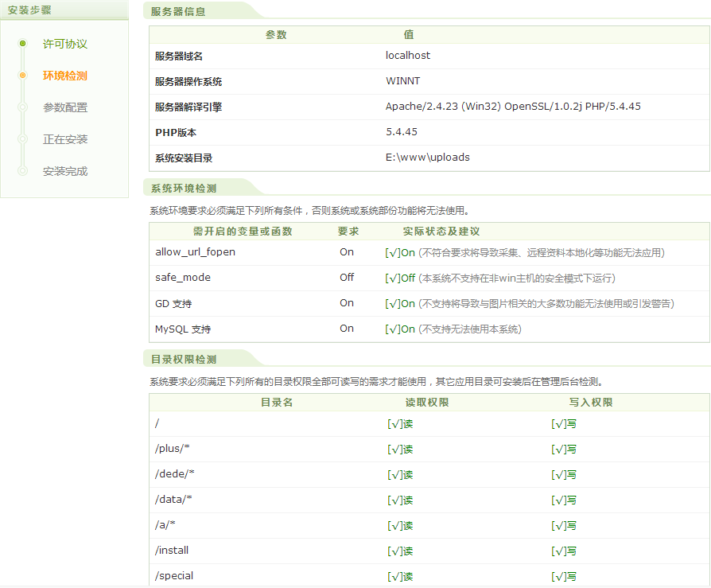Screen dimensions: 711x588
Task: Click the Apache/2.4.23 engine value
Action: click(513, 106)
